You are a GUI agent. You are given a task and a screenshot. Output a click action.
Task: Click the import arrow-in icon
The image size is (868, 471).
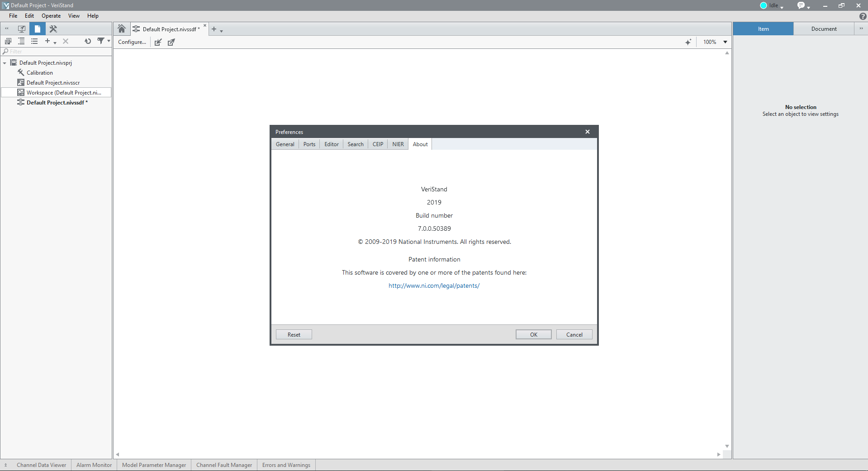[x=158, y=42]
